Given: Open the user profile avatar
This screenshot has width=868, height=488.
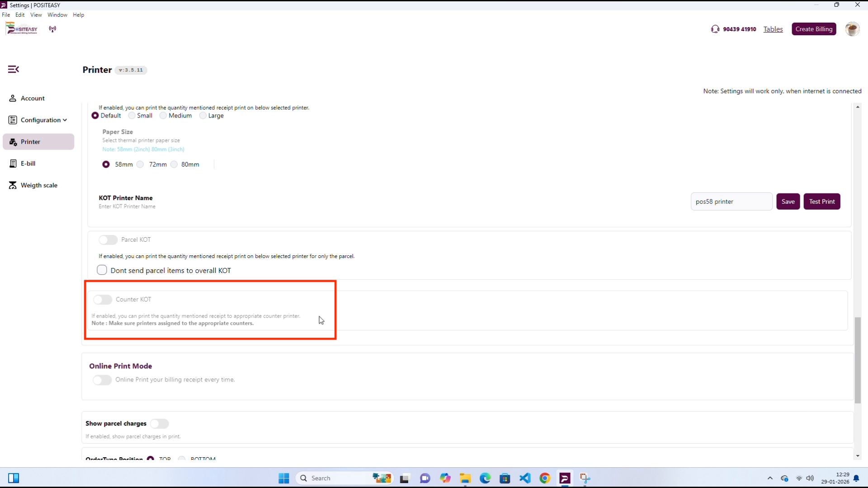Looking at the screenshot, I should tap(852, 29).
